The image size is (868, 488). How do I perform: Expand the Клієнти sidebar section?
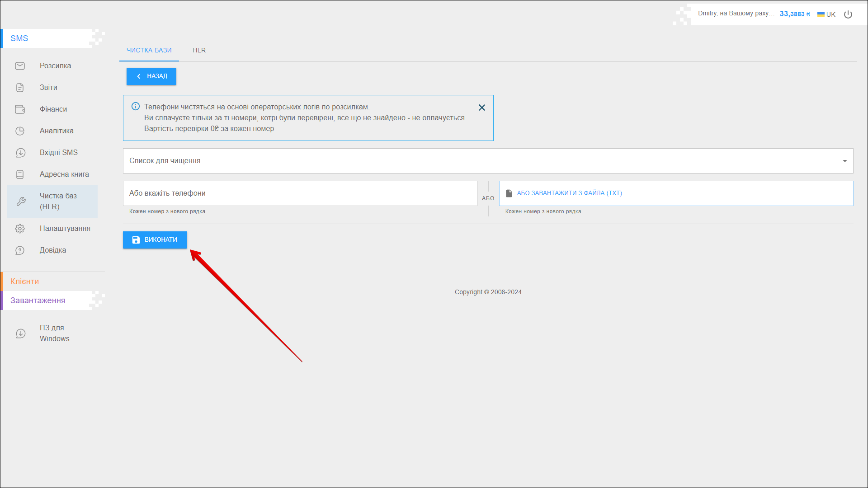(x=25, y=282)
